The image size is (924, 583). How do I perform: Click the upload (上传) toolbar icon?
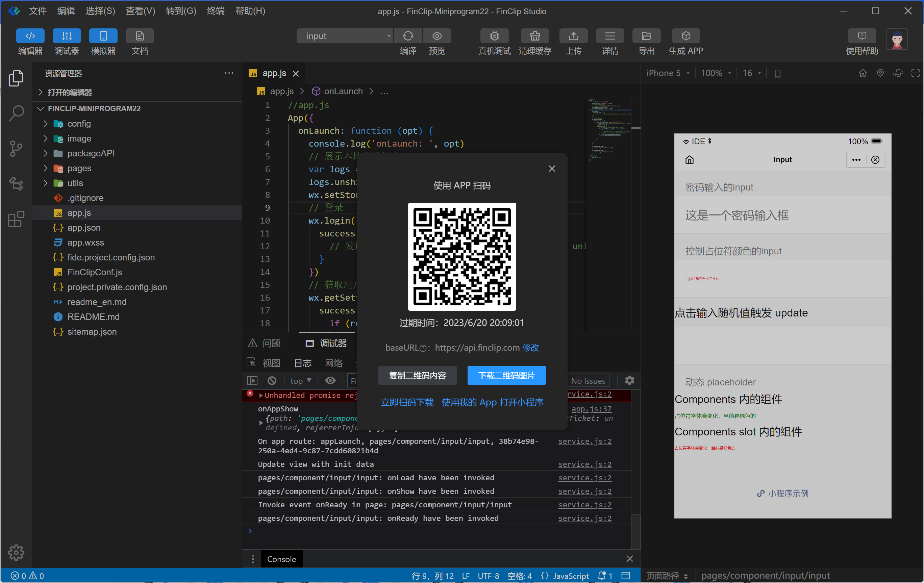(x=573, y=36)
